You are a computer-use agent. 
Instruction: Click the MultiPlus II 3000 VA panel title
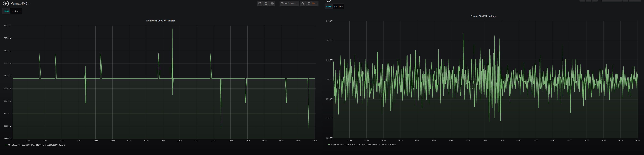pos(161,21)
